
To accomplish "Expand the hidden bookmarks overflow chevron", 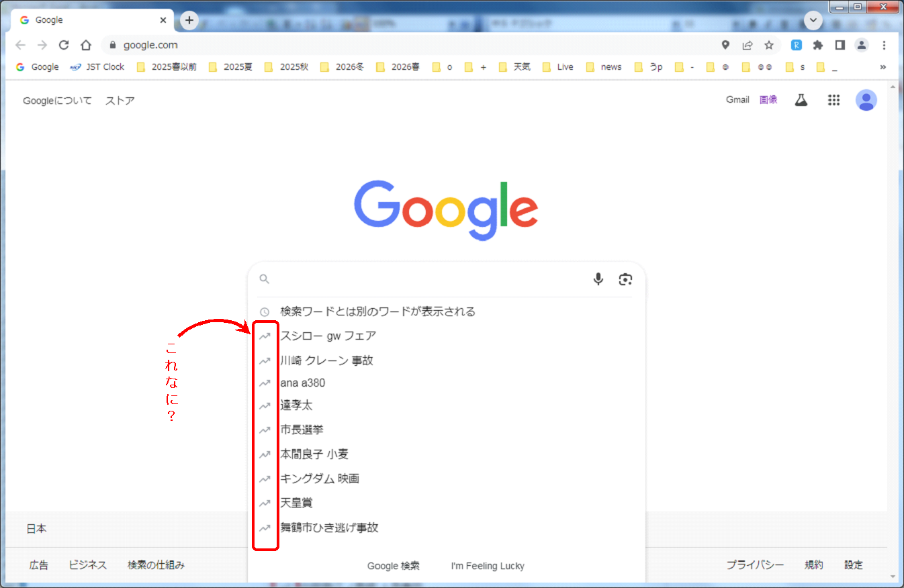I will pyautogui.click(x=883, y=67).
